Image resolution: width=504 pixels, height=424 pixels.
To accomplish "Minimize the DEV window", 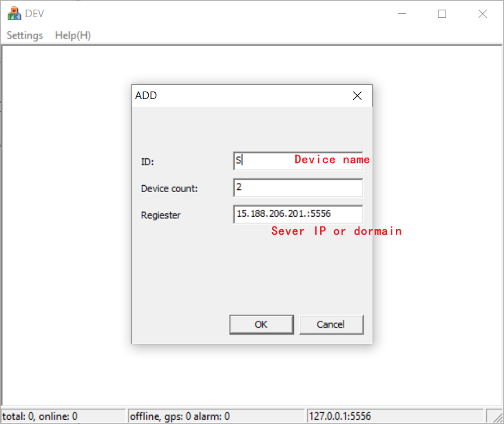I will [x=403, y=14].
